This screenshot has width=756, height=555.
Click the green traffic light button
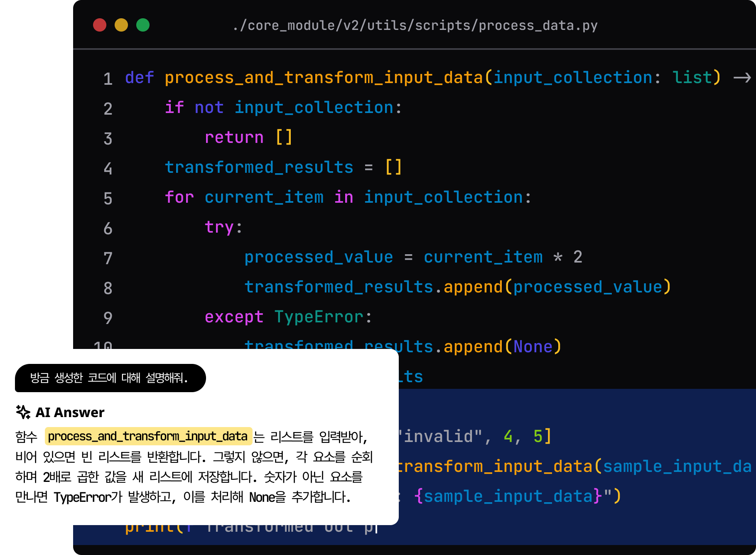tap(142, 25)
